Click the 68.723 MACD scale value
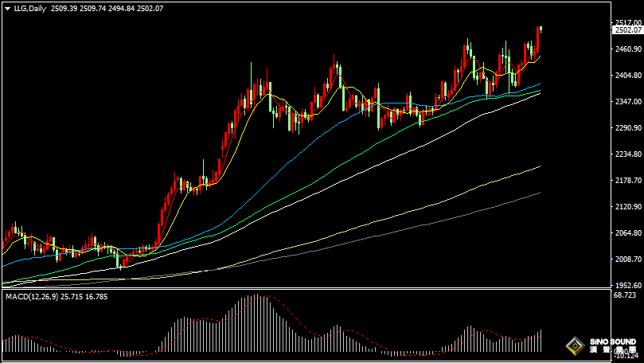 coord(625,295)
